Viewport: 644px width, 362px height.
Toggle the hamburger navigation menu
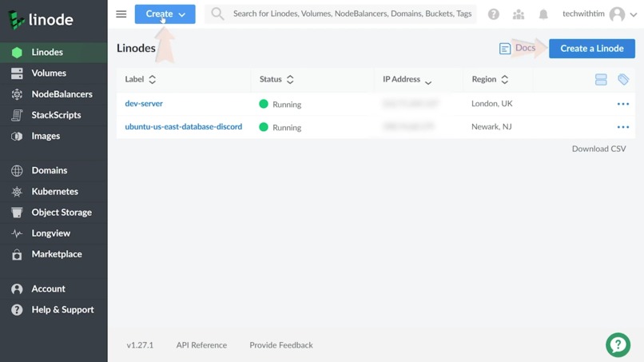click(x=121, y=14)
